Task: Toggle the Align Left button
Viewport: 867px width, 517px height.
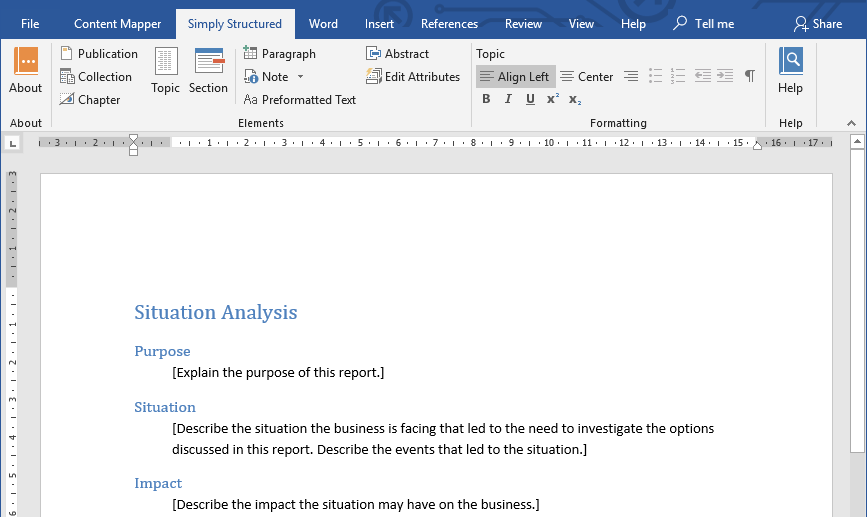Action: point(515,77)
